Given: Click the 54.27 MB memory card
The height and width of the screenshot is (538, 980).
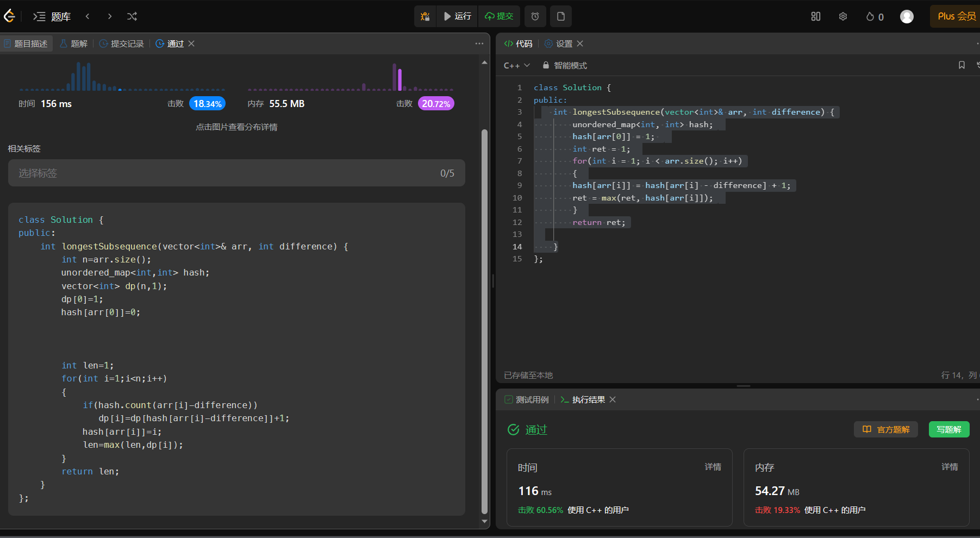Looking at the screenshot, I should [857, 487].
